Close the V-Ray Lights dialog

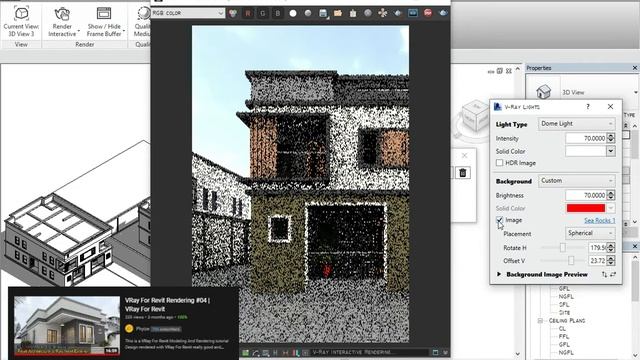click(610, 107)
